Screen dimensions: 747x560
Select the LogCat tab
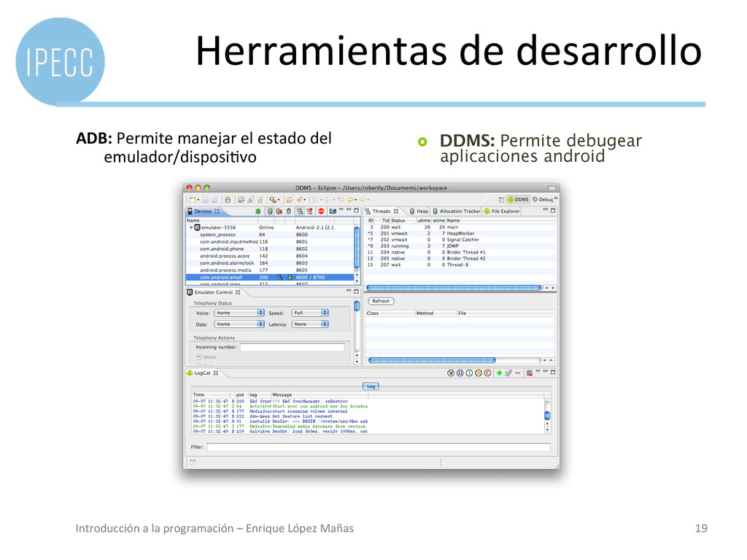pos(203,373)
